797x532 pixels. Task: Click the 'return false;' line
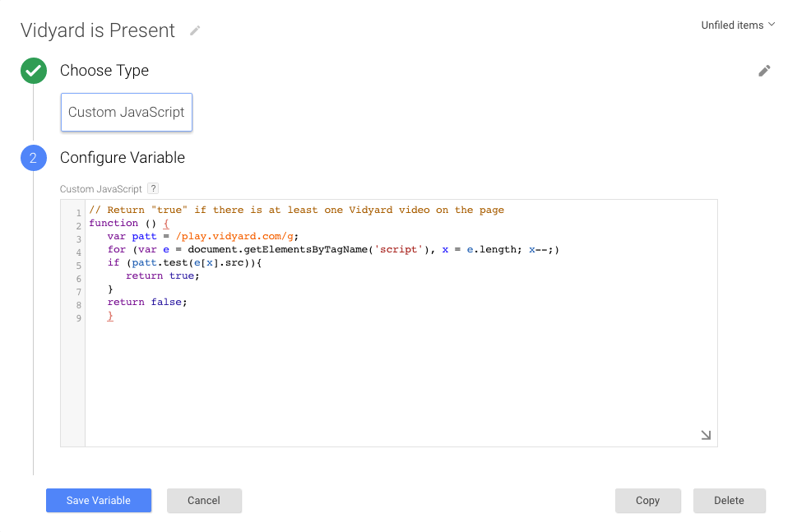147,303
